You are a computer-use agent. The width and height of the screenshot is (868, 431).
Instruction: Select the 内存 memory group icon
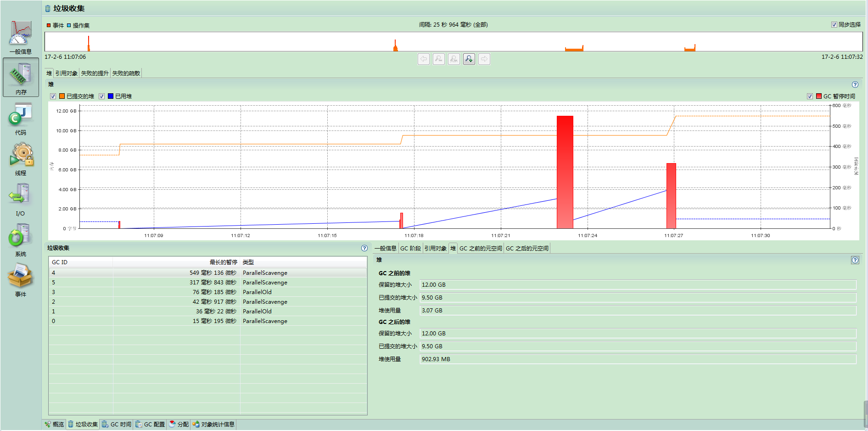pos(21,77)
